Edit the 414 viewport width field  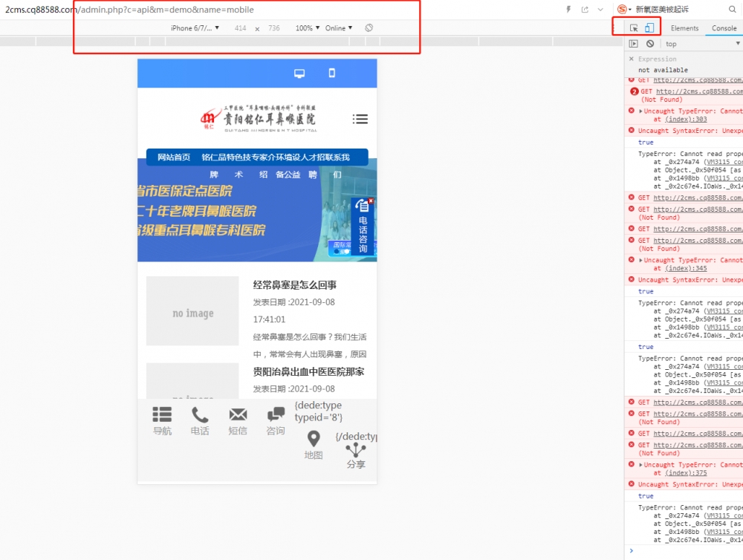(240, 28)
